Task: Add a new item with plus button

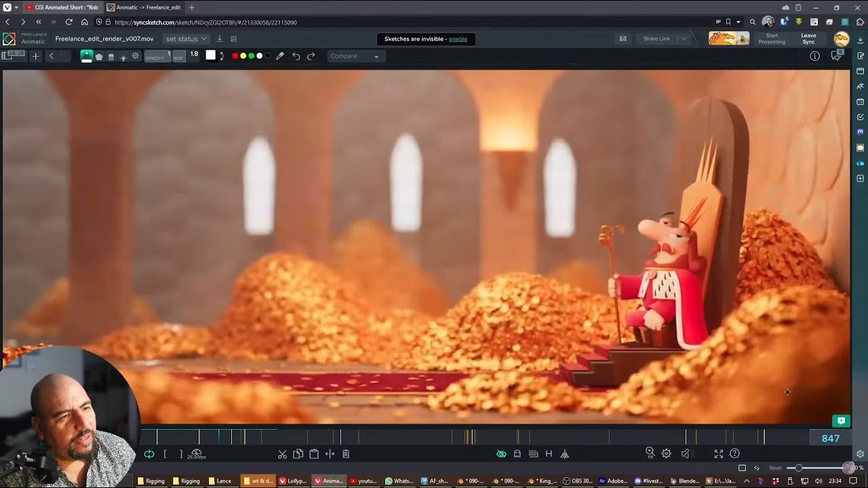Action: 36,56
